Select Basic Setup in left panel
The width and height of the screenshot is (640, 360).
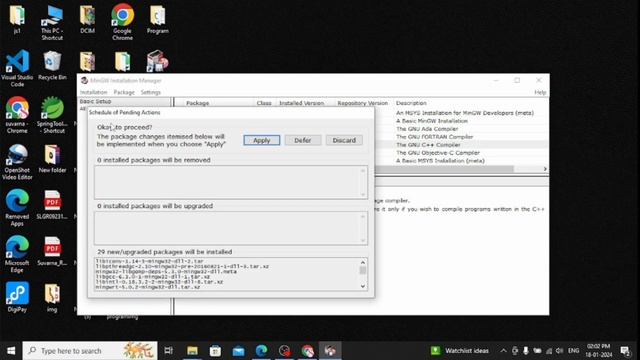[96, 101]
